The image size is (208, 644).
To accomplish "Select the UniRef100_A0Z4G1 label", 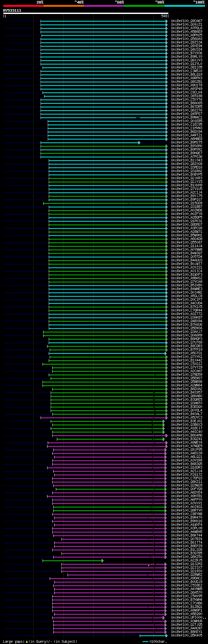I will [x=187, y=507].
